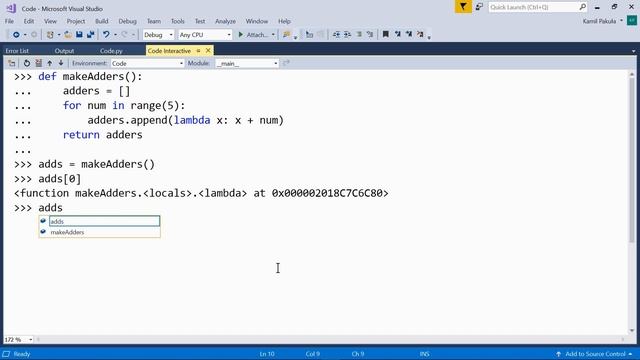Click the horizontal scrollbar at bottom

pyautogui.click(x=331, y=340)
